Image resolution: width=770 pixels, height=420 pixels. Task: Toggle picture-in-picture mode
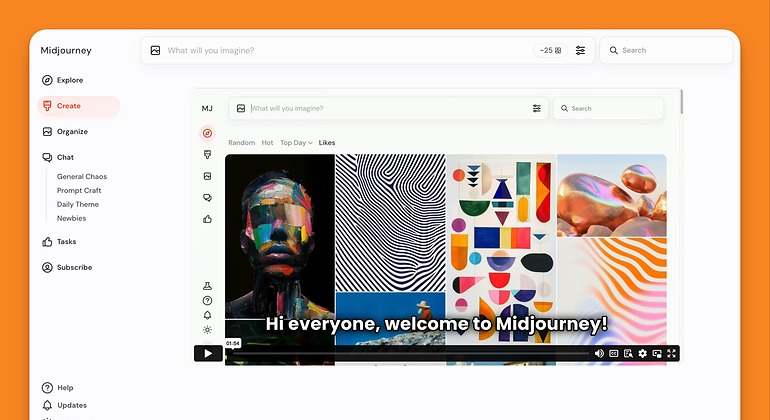657,353
